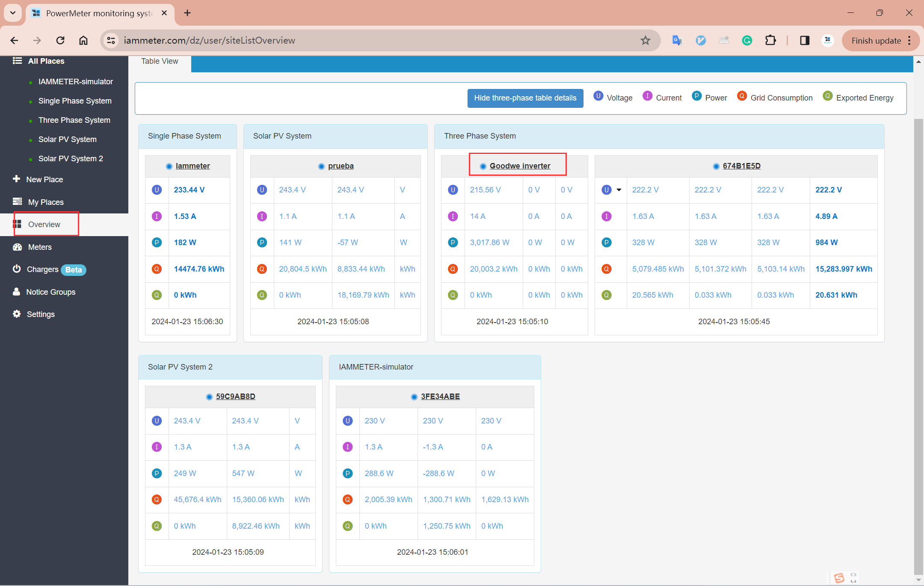Switch to the Table View tab

pyautogui.click(x=160, y=61)
